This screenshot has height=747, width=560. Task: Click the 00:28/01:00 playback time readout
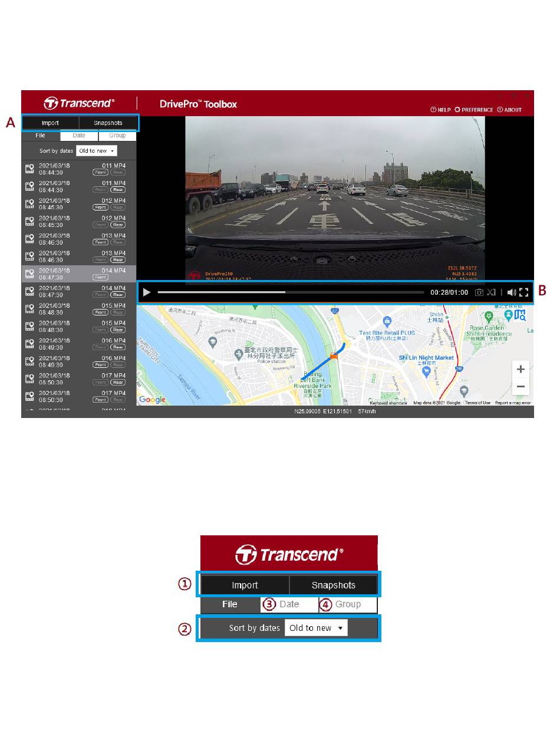tap(449, 292)
